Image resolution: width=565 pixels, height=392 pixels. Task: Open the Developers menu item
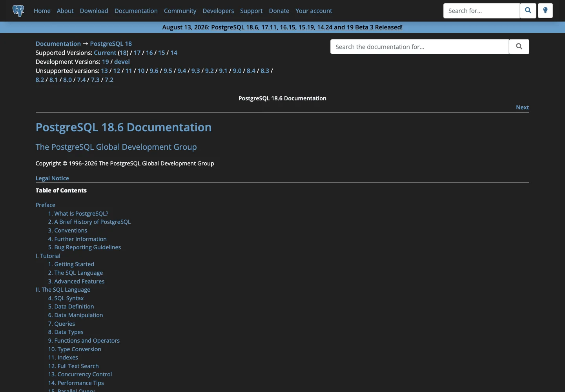[218, 11]
